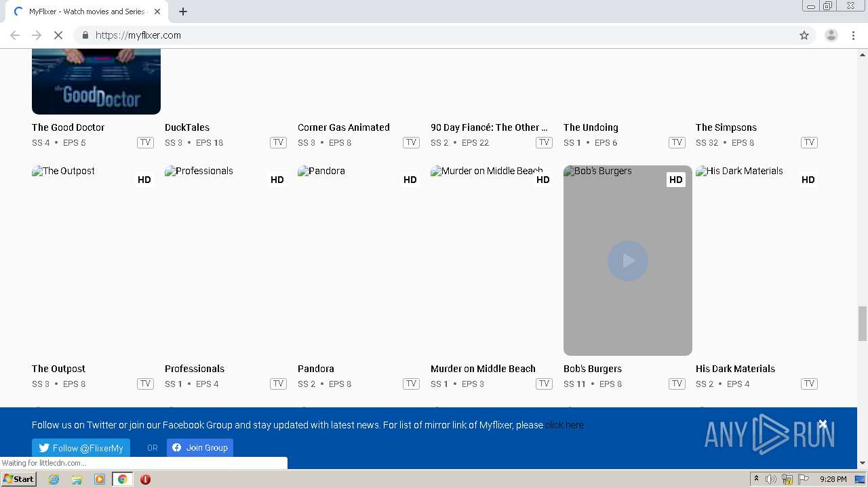Viewport: 868px width, 488px height.
Task: Click the scrollbar down arrow
Action: point(863,463)
